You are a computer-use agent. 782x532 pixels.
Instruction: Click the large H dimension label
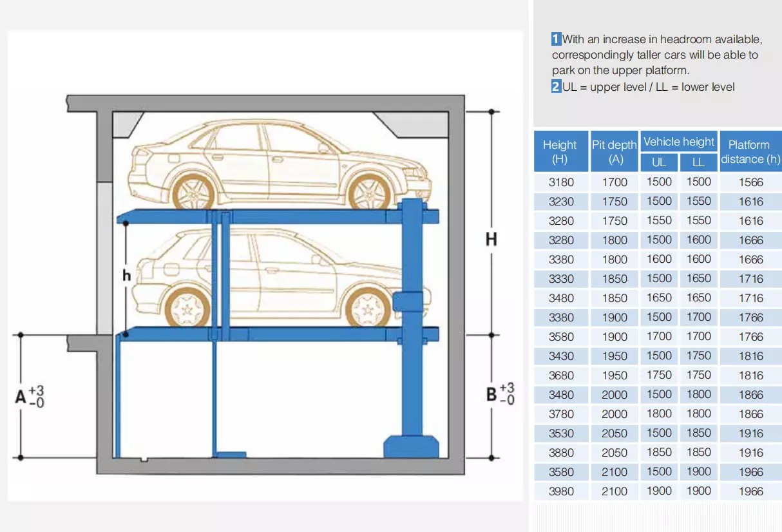(x=491, y=240)
